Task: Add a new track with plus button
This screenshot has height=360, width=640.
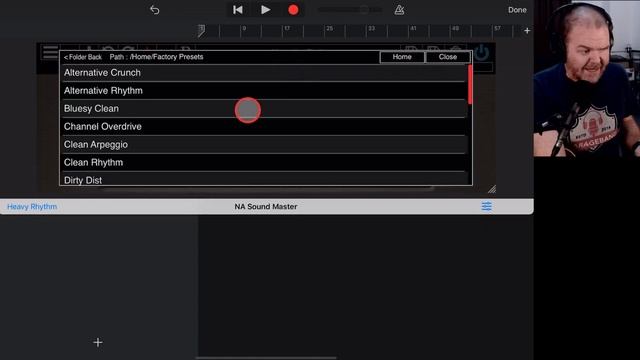Action: 98,342
